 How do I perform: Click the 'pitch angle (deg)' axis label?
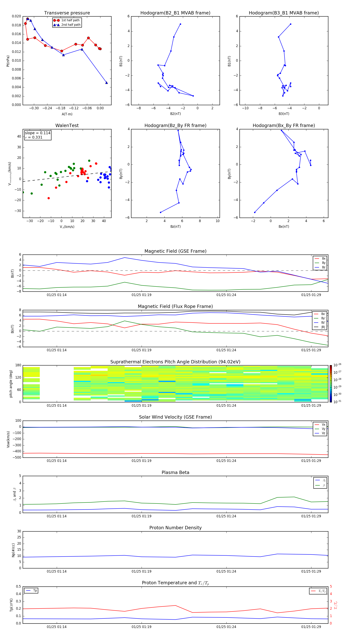11,384
